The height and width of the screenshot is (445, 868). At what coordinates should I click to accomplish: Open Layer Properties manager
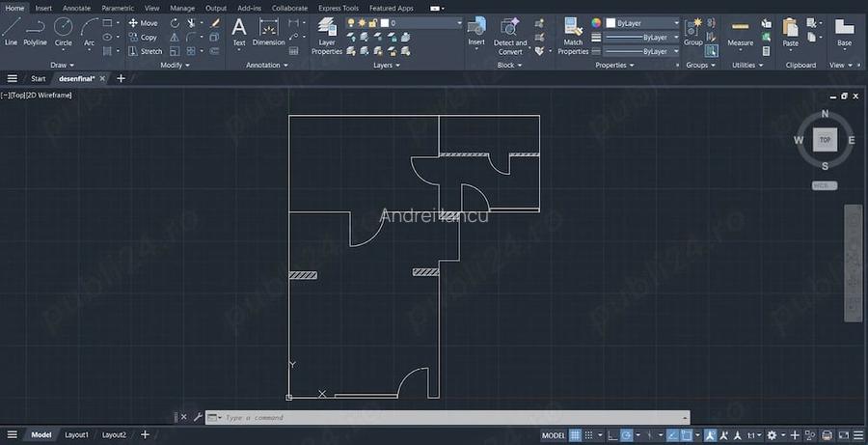327,36
